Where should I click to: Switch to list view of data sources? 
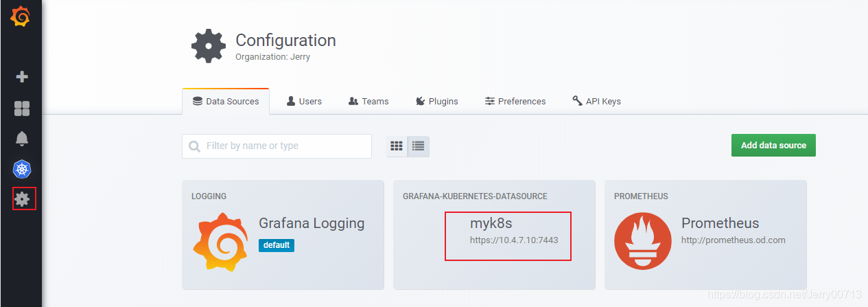click(419, 146)
